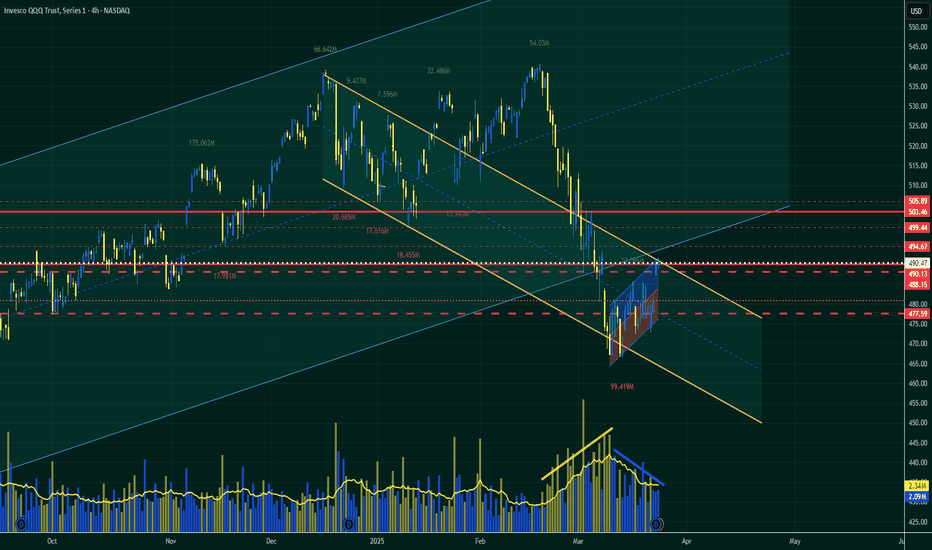Click the 2025 label on time axis
Screen dimensions: 932x550
pyautogui.click(x=377, y=541)
